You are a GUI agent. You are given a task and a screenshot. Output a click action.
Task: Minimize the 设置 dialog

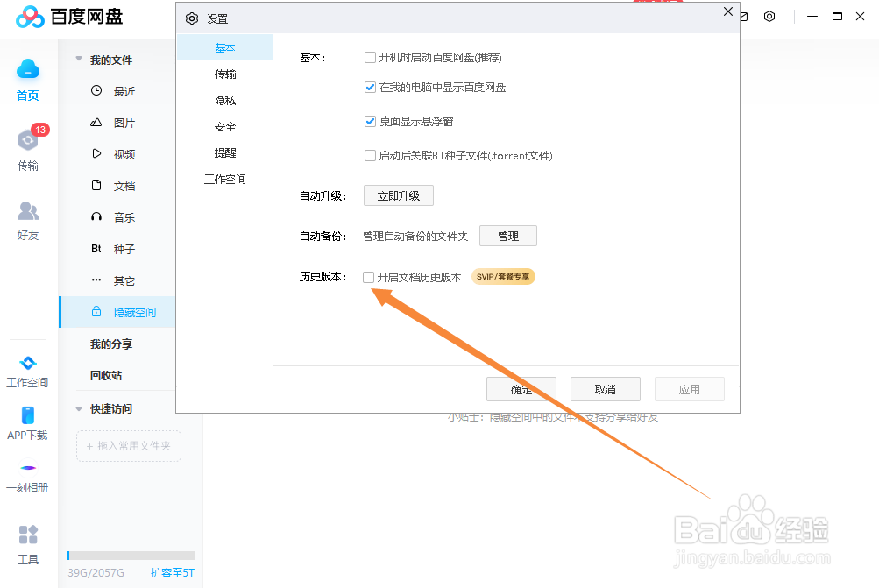[701, 11]
